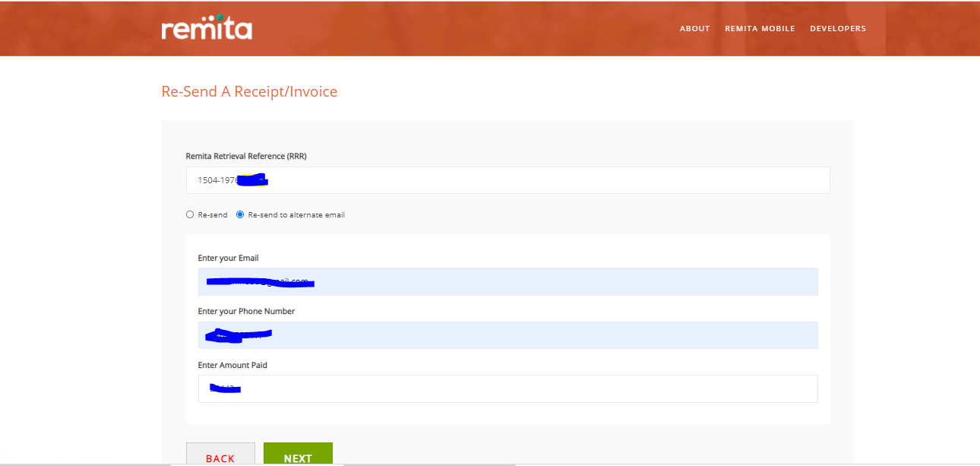Click the Re-Send A Receipt/Invoice heading
Image resolution: width=980 pixels, height=466 pixels.
[x=249, y=92]
